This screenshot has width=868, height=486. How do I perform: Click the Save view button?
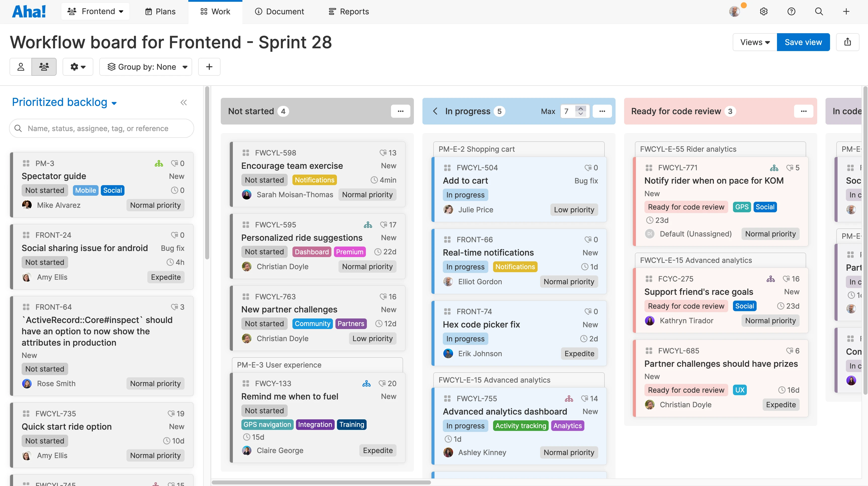tap(803, 42)
